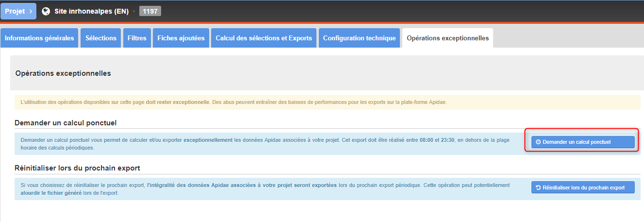Click the 1197 project ID badge

tap(150, 11)
